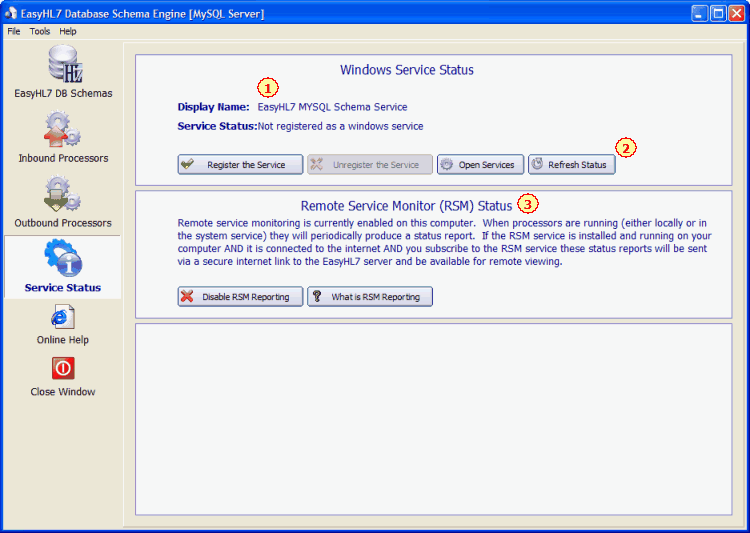Click the window title bar text
The height and width of the screenshot is (533, 750).
(142, 14)
